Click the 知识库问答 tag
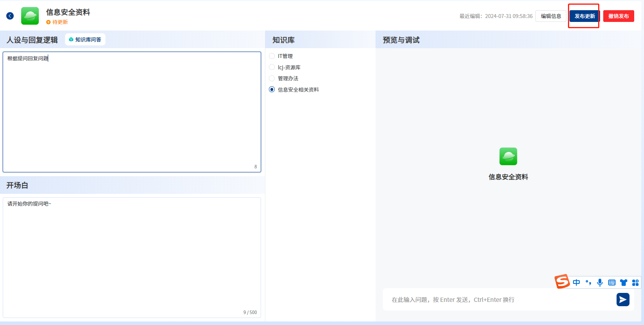This screenshot has height=325, width=644. pos(85,40)
